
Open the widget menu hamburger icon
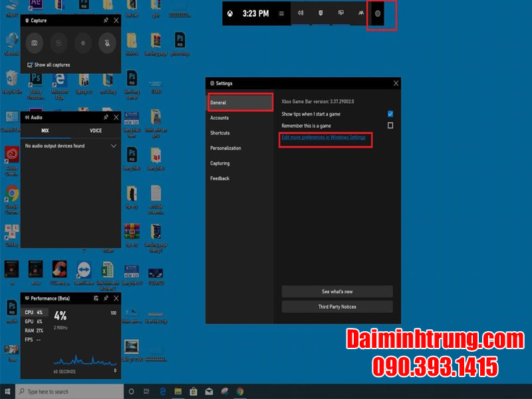[281, 13]
